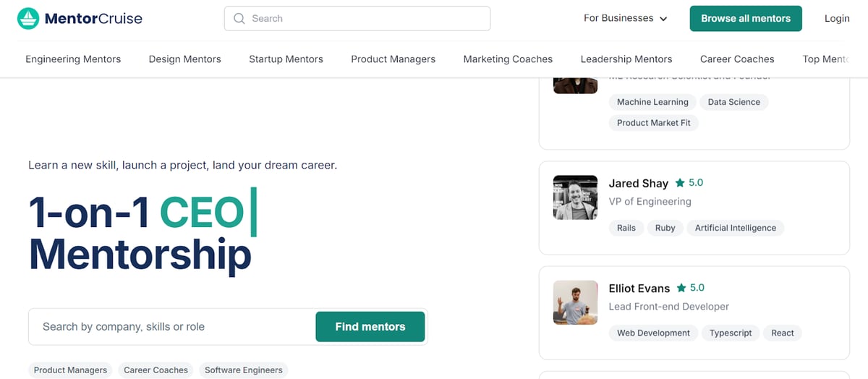868x379 pixels.
Task: Click the star rating next to Elliot Evans
Action: (690, 288)
